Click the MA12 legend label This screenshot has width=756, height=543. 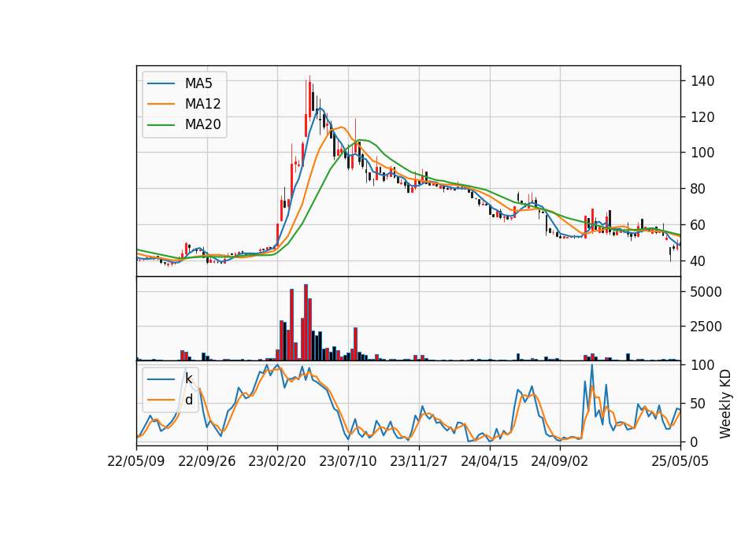click(202, 104)
